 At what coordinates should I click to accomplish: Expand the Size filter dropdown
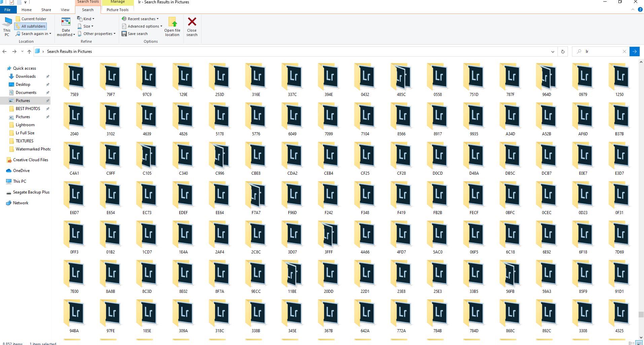(85, 26)
